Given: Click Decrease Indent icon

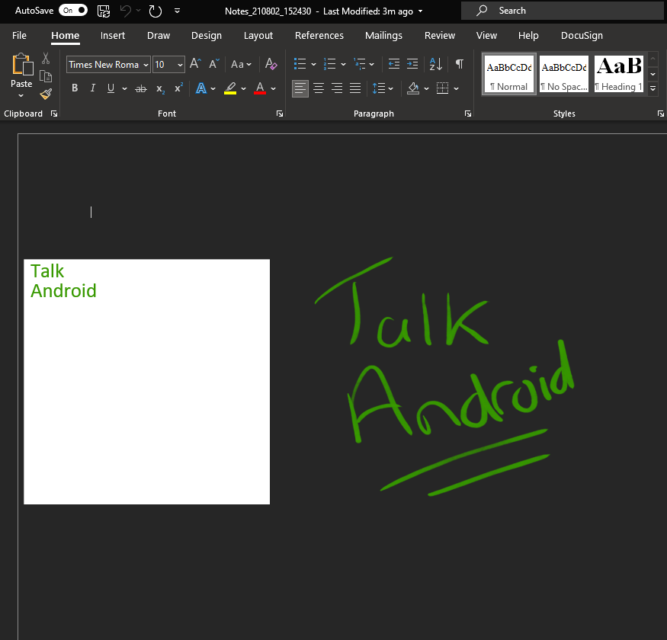Looking at the screenshot, I should pyautogui.click(x=394, y=64).
